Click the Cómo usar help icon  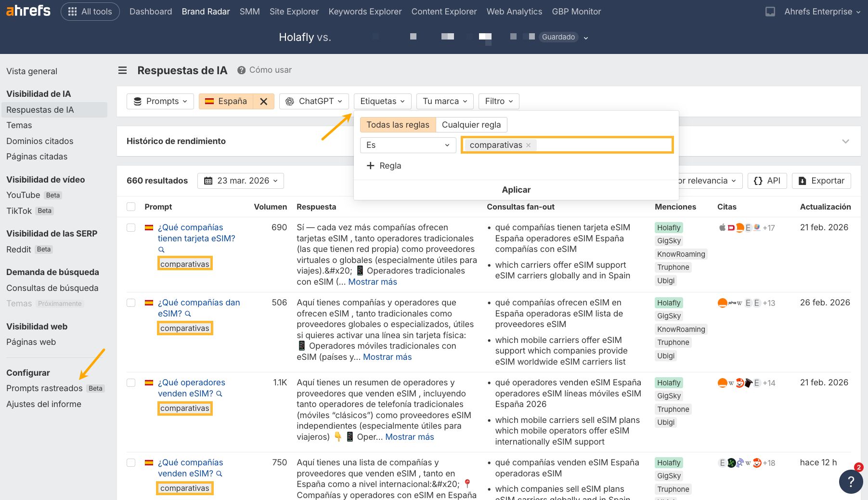pos(241,70)
